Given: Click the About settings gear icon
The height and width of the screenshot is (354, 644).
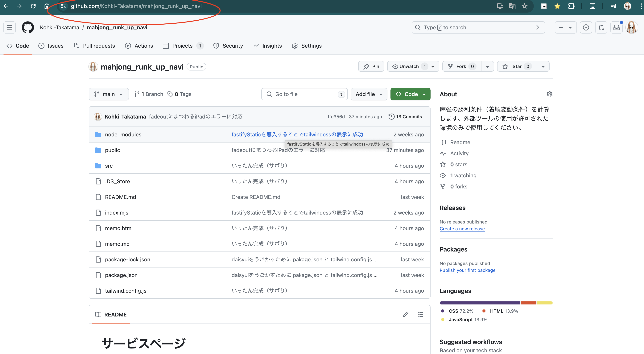Looking at the screenshot, I should [x=549, y=94].
